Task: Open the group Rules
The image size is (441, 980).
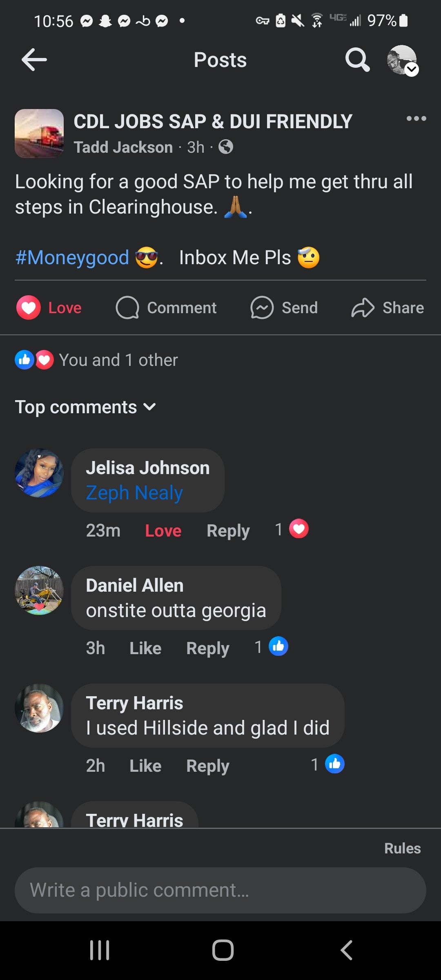Action: coord(402,848)
